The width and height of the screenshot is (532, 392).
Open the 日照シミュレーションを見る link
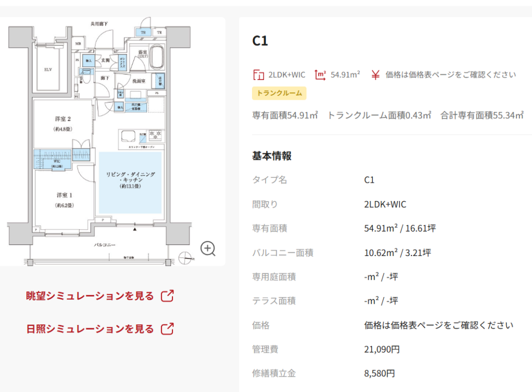90,329
